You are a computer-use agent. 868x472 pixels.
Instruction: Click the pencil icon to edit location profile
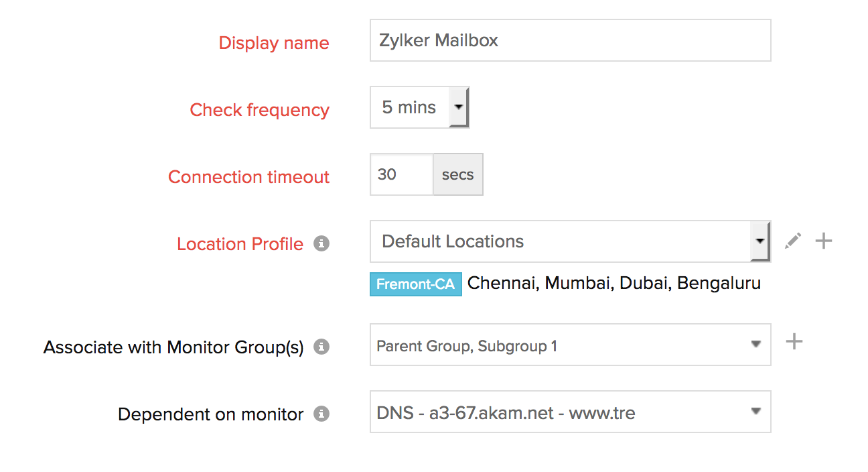793,241
